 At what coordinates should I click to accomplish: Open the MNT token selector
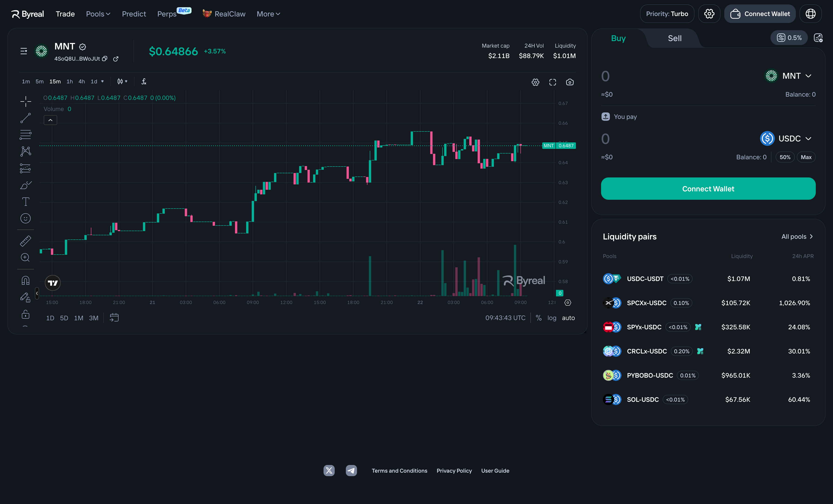point(789,76)
